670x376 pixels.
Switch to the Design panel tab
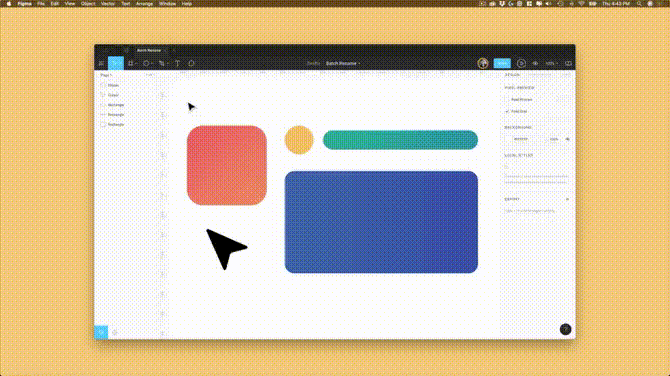point(512,75)
